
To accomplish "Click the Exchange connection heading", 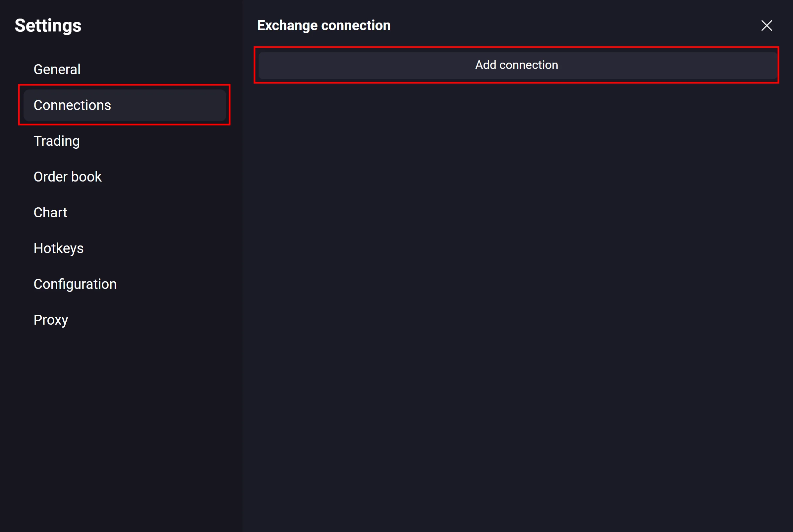I will (324, 26).
